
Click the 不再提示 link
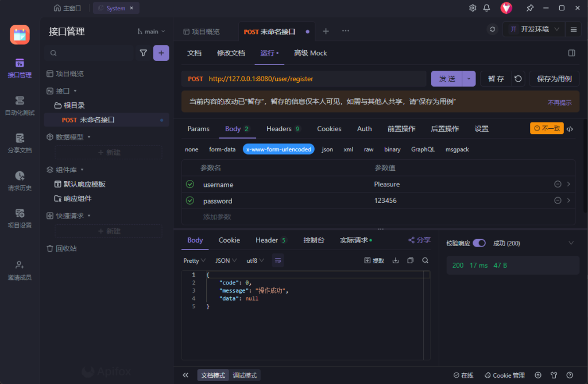[x=559, y=102]
